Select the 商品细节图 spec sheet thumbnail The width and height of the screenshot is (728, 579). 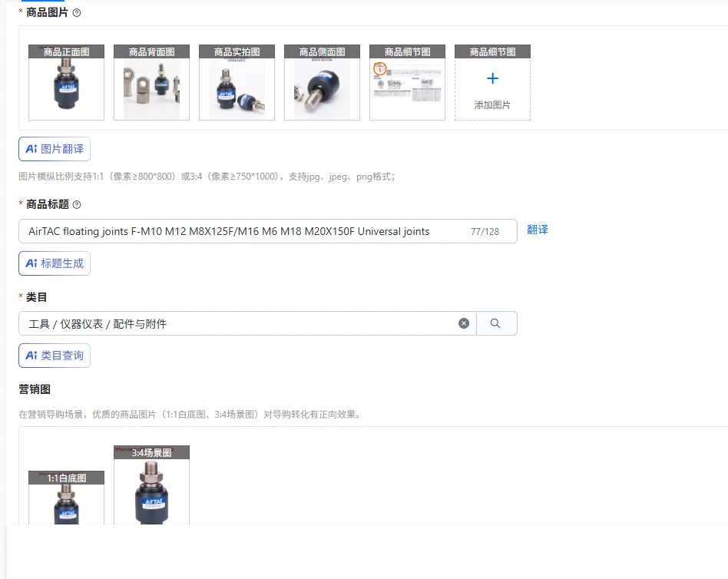pos(407,83)
